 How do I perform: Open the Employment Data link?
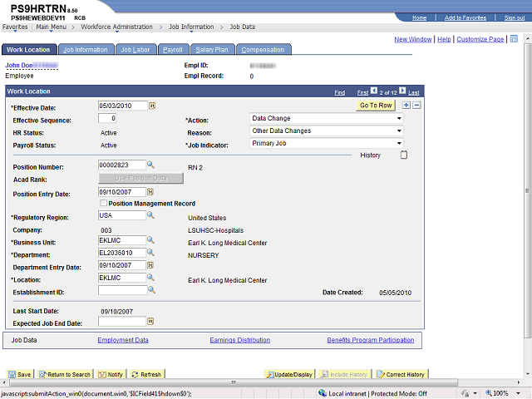(123, 340)
